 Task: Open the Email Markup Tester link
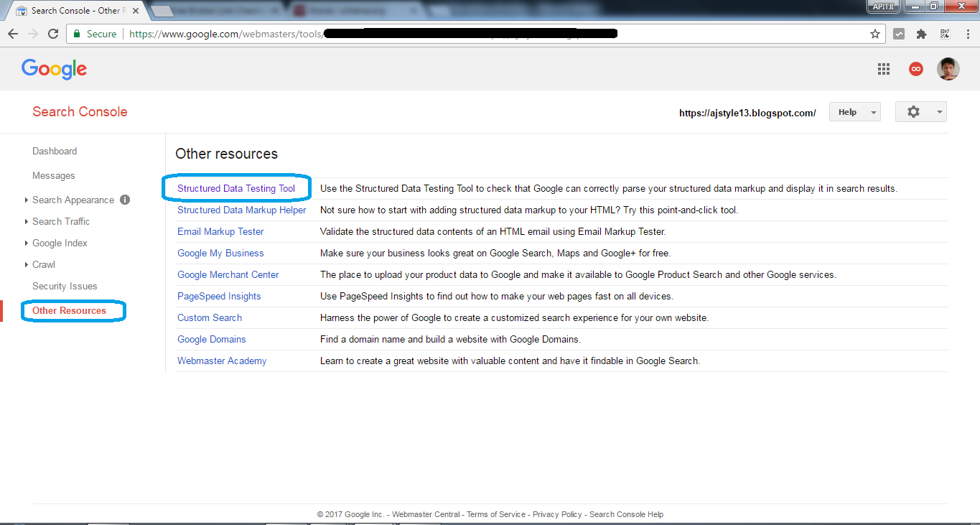click(x=220, y=231)
